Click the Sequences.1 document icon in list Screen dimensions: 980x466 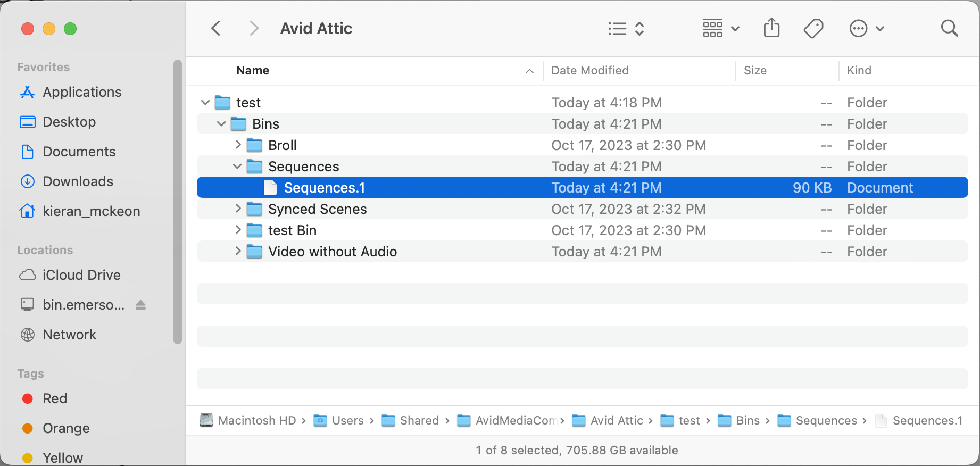tap(270, 187)
